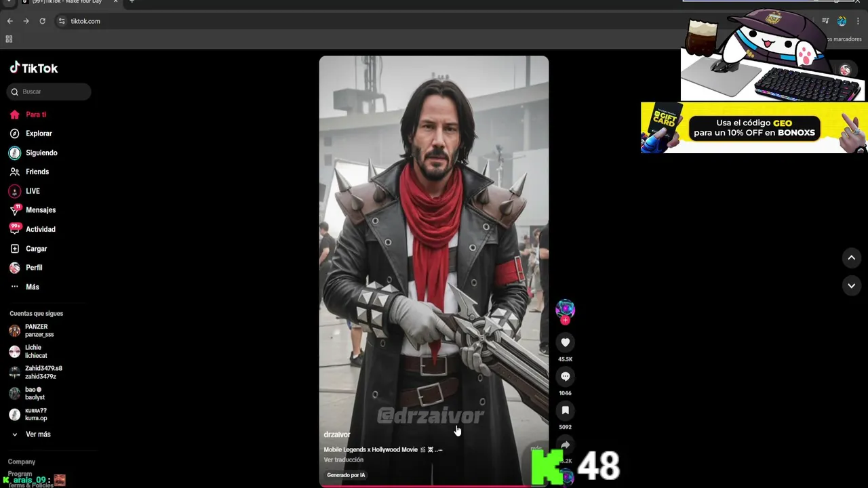This screenshot has height=488, width=868.
Task: Open the Para ti home feed icon
Action: 14,115
